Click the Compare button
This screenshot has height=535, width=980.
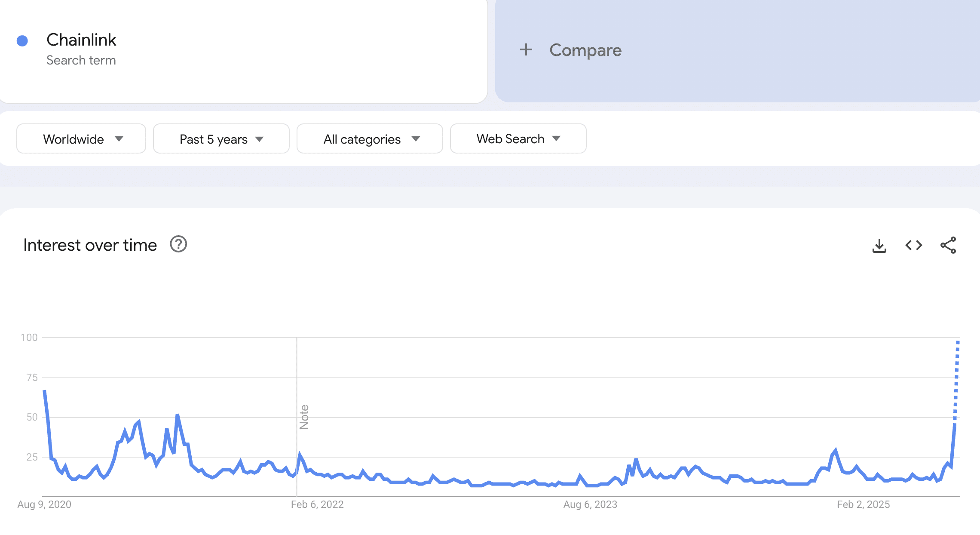(585, 50)
